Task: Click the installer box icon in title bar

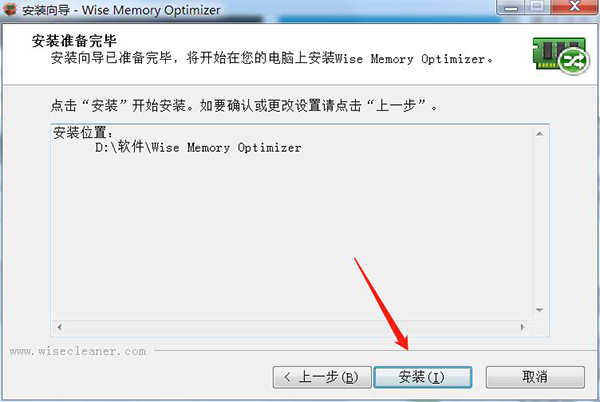Action: pos(10,10)
